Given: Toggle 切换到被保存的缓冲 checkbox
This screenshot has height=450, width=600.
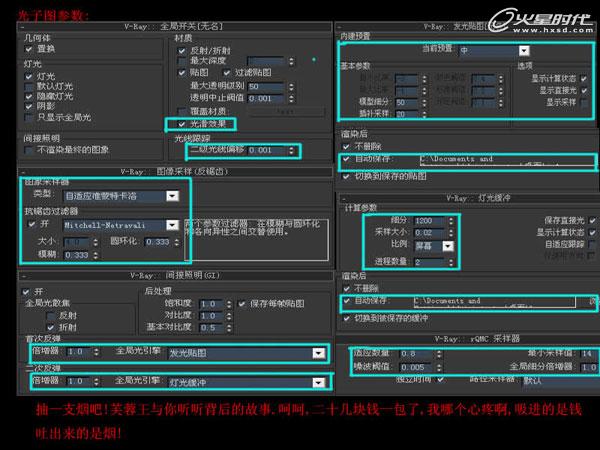Looking at the screenshot, I should 346,318.
